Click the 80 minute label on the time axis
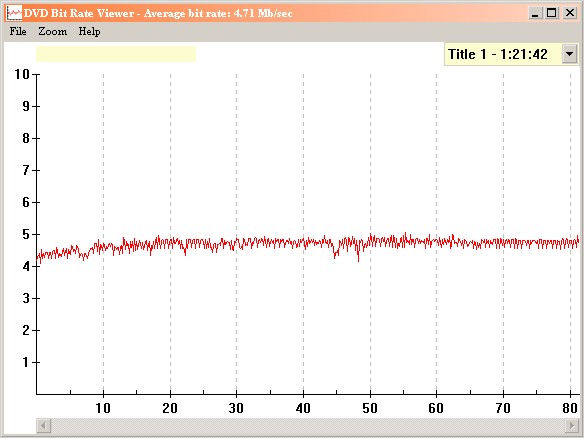 click(x=570, y=408)
